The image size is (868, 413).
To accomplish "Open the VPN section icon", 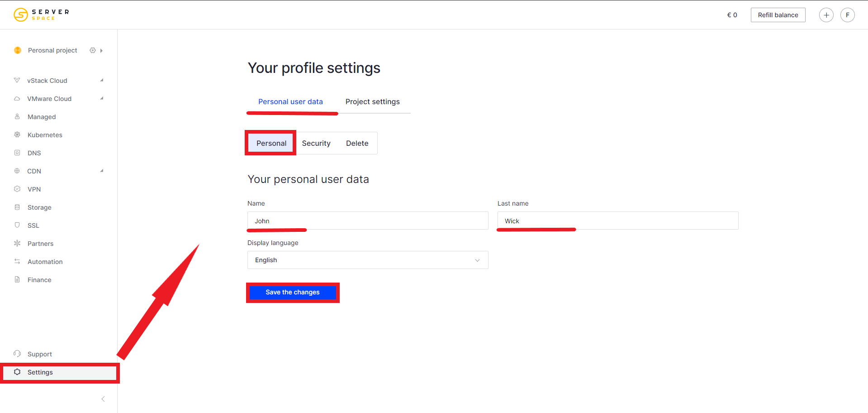I will 17,189.
